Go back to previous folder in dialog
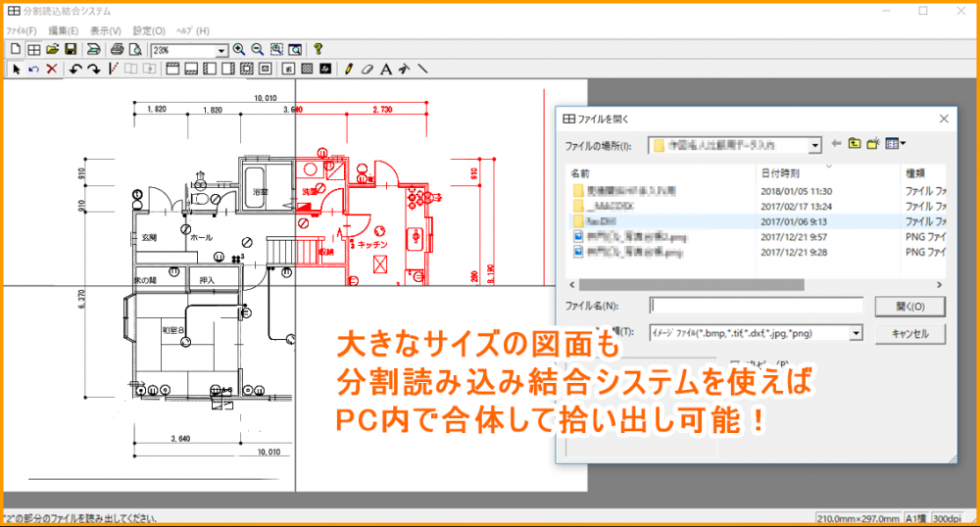Image resolution: width=980 pixels, height=527 pixels. [x=836, y=144]
